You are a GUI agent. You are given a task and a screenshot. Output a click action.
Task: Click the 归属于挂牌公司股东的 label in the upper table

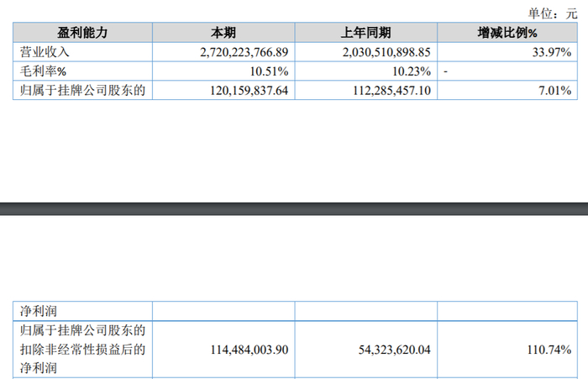[x=82, y=90]
